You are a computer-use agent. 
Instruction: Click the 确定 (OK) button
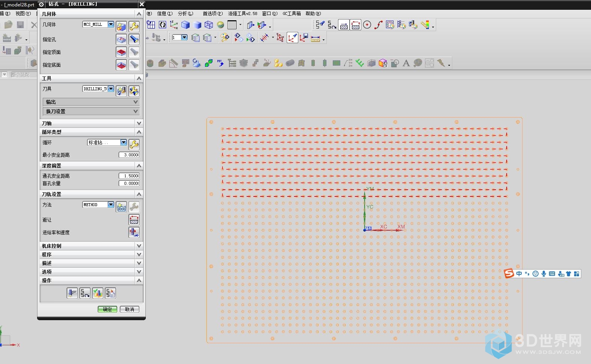pos(108,309)
